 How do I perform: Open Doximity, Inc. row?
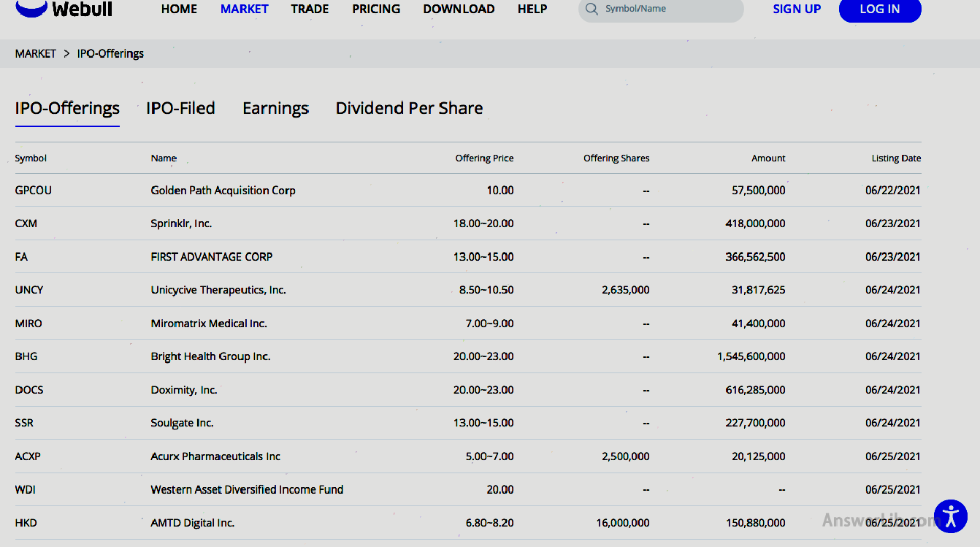coord(467,390)
